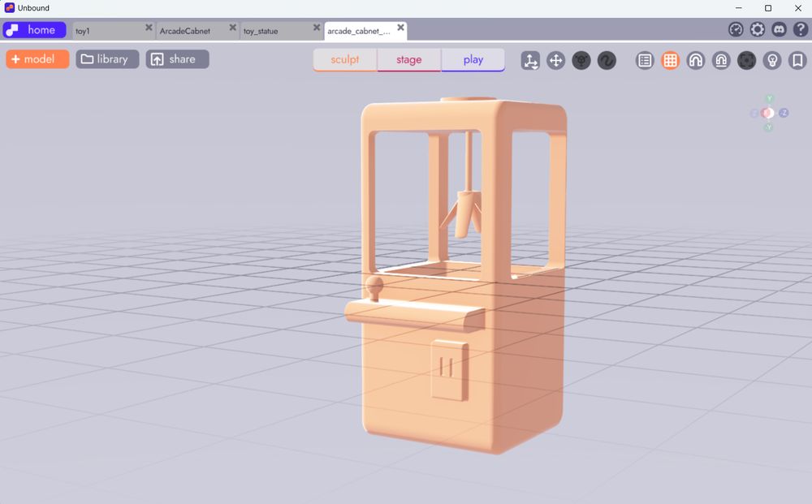Click the Z axis on orientation gizmo

(x=784, y=113)
